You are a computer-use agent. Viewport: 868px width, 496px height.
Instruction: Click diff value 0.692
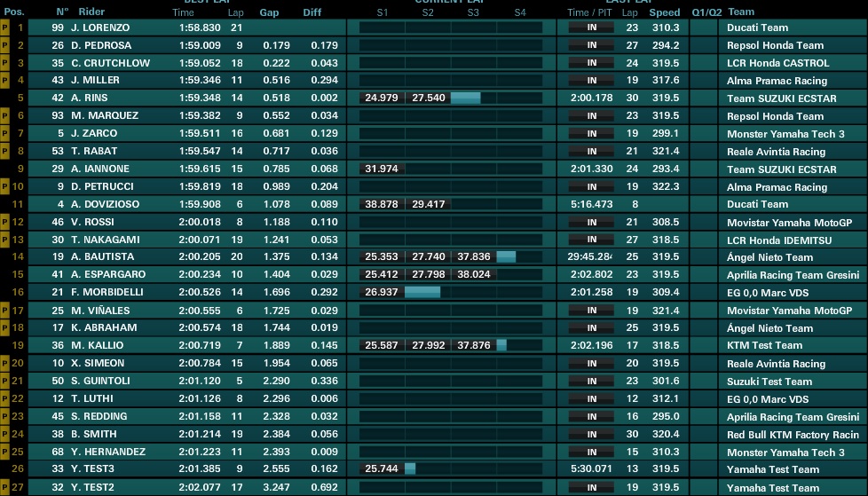coord(325,487)
